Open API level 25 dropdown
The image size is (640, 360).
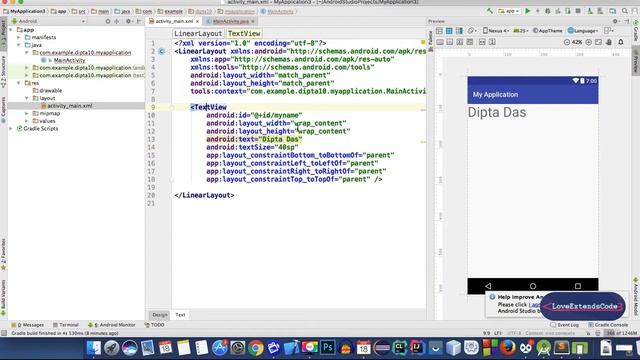520,31
